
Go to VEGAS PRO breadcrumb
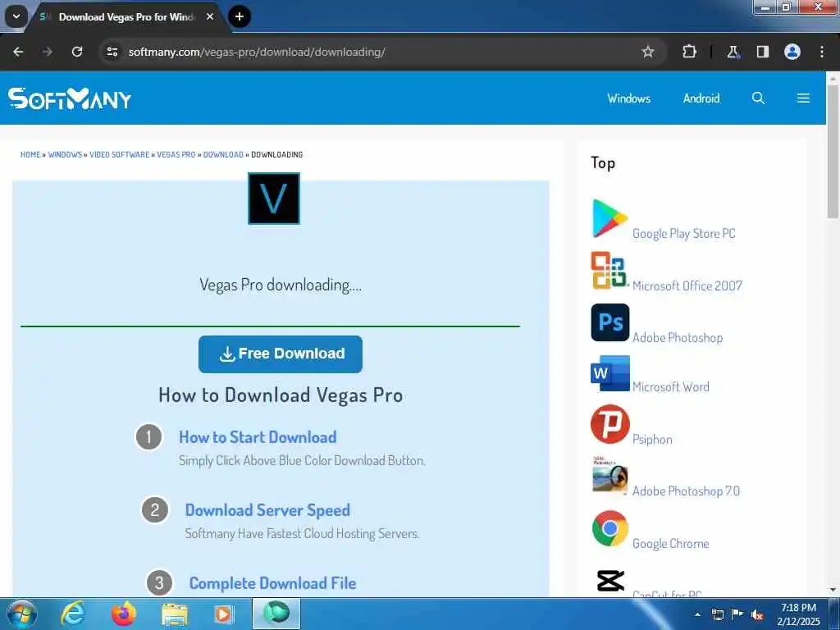(x=176, y=154)
